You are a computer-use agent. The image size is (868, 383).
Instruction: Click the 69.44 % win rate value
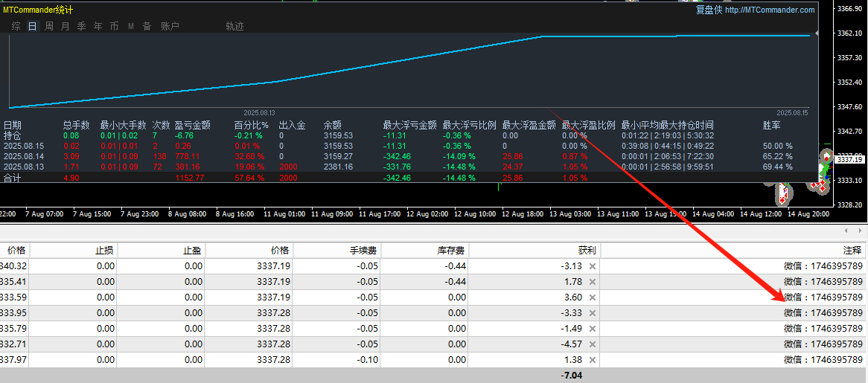click(778, 167)
